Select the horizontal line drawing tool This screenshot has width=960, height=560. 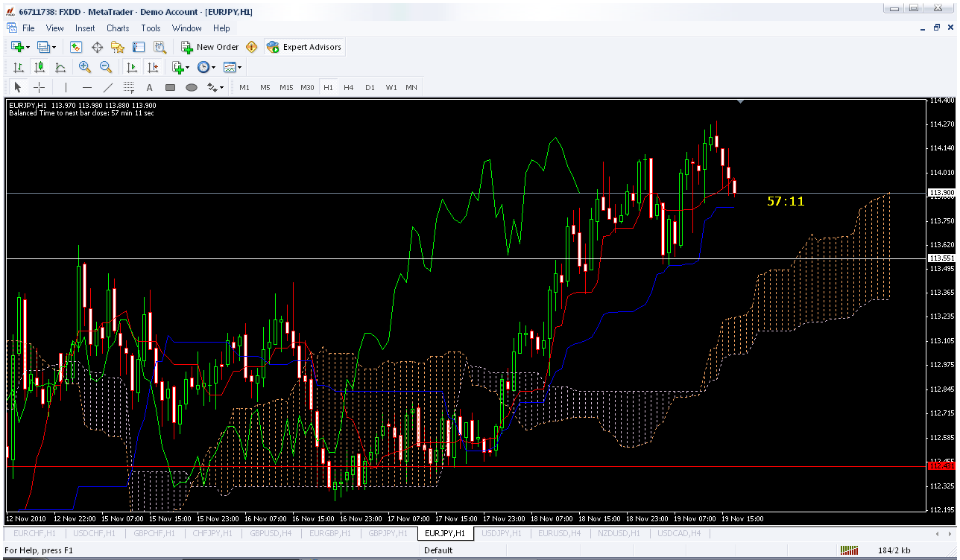point(86,87)
